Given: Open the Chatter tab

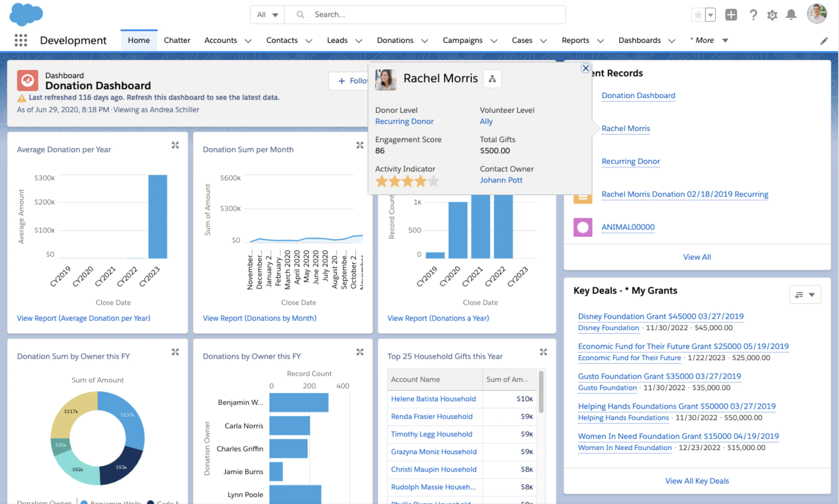Looking at the screenshot, I should (177, 40).
